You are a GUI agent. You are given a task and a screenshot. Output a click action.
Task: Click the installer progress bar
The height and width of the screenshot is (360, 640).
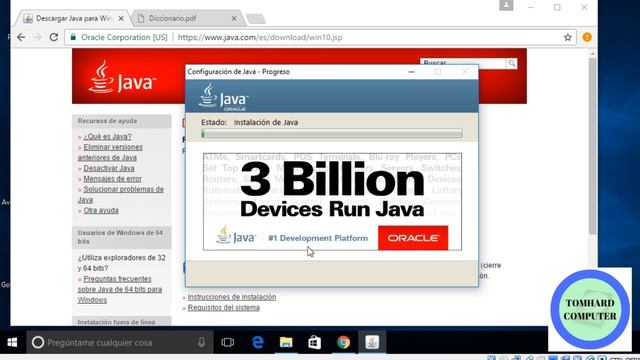(331, 133)
